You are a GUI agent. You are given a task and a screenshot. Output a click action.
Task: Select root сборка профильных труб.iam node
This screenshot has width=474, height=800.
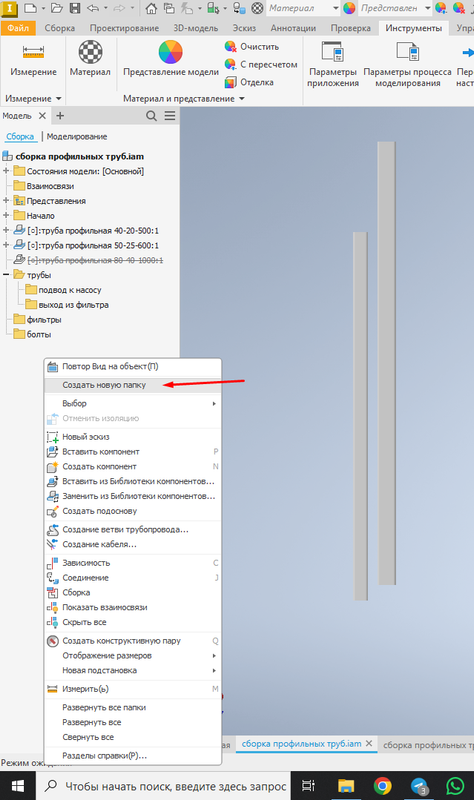pyautogui.click(x=80, y=156)
